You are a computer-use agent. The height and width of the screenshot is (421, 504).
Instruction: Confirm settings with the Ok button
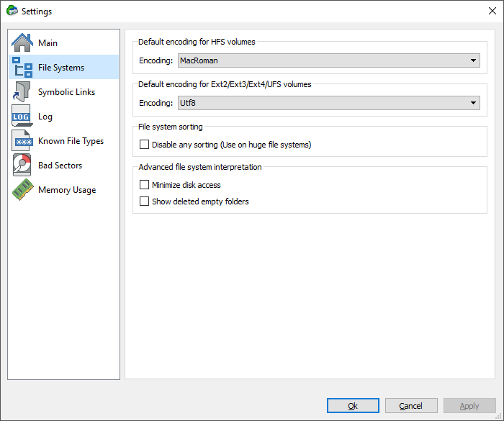click(353, 406)
